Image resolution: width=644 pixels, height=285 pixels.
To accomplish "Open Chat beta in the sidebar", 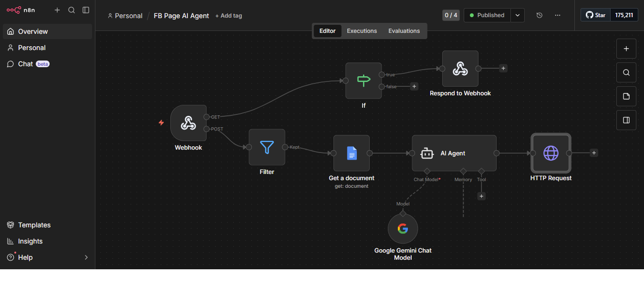I will (x=48, y=64).
